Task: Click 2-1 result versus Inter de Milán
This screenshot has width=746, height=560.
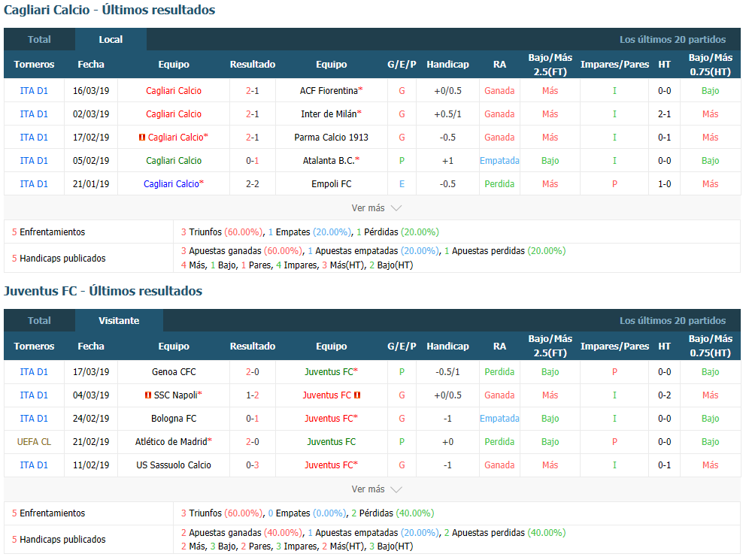Action: point(252,114)
